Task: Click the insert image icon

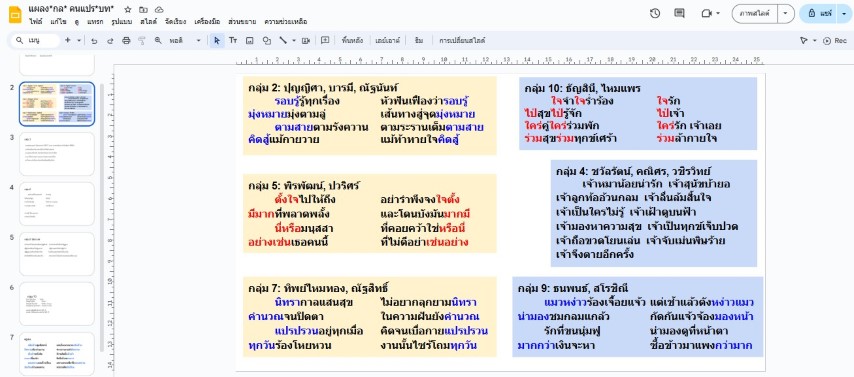Action: 249,40
